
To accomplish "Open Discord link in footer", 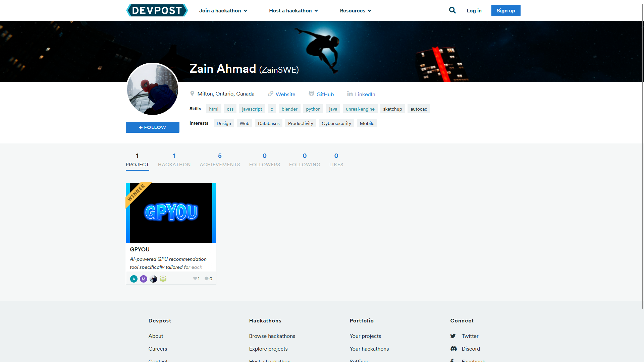I will pyautogui.click(x=470, y=349).
